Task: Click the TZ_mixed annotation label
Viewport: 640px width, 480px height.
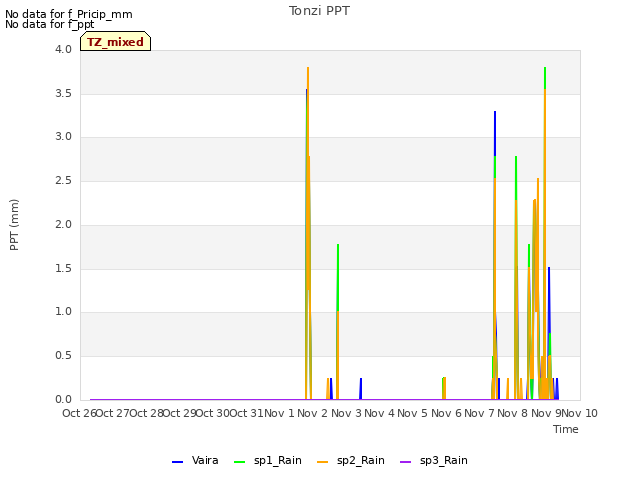Action: click(x=116, y=42)
